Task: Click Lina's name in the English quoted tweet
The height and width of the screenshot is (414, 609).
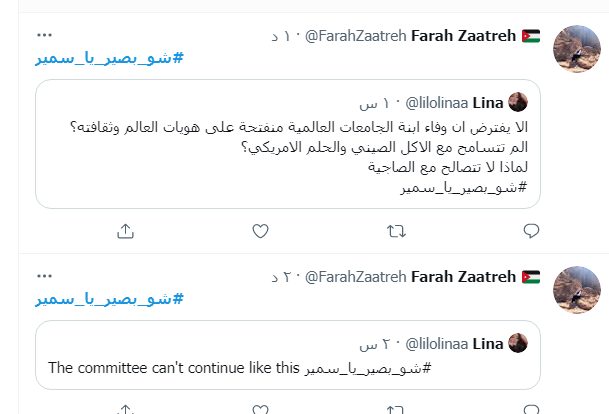Action: [491, 344]
